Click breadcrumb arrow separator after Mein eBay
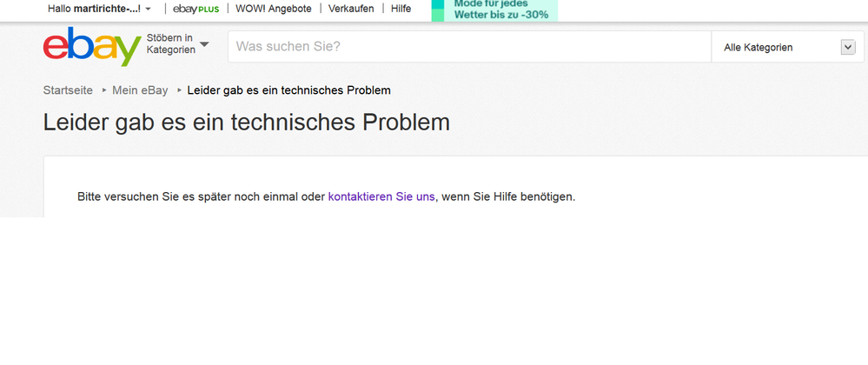 (178, 90)
